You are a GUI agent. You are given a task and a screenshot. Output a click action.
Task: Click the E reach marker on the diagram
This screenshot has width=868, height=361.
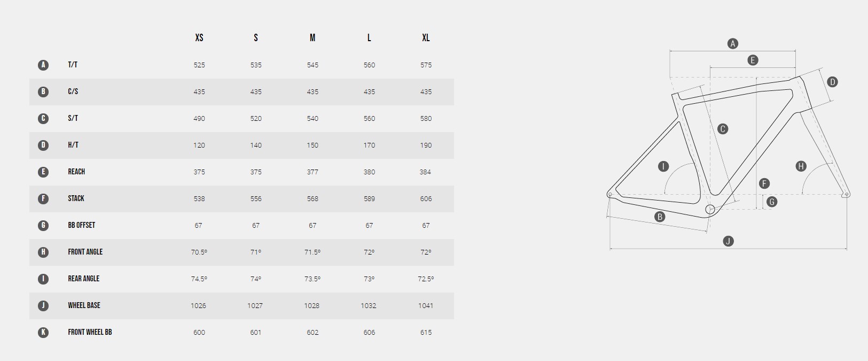coord(753,60)
